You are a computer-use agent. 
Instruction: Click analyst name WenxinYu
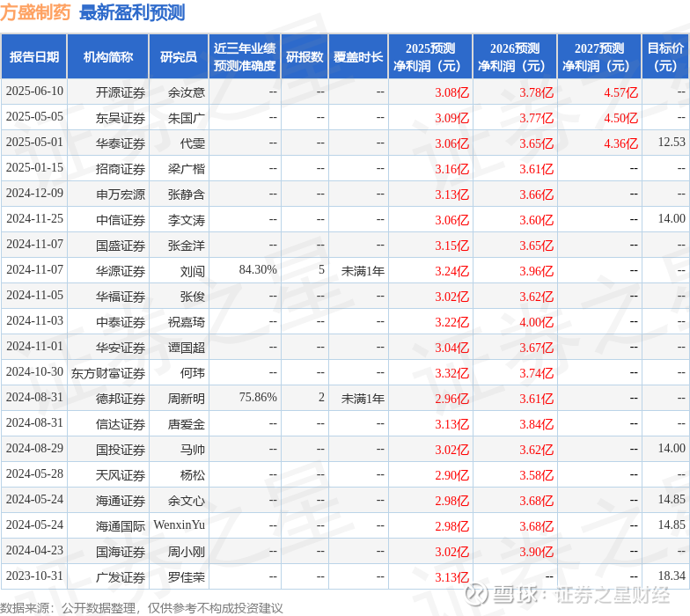click(180, 524)
